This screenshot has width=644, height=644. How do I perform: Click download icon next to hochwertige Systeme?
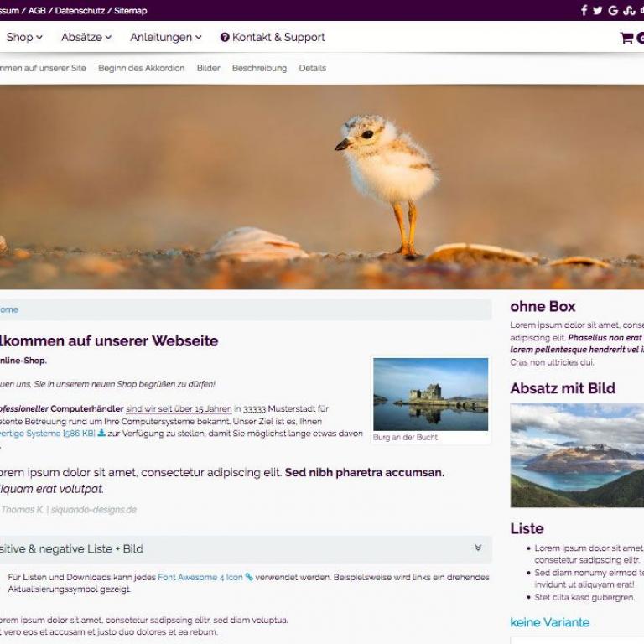click(x=101, y=433)
